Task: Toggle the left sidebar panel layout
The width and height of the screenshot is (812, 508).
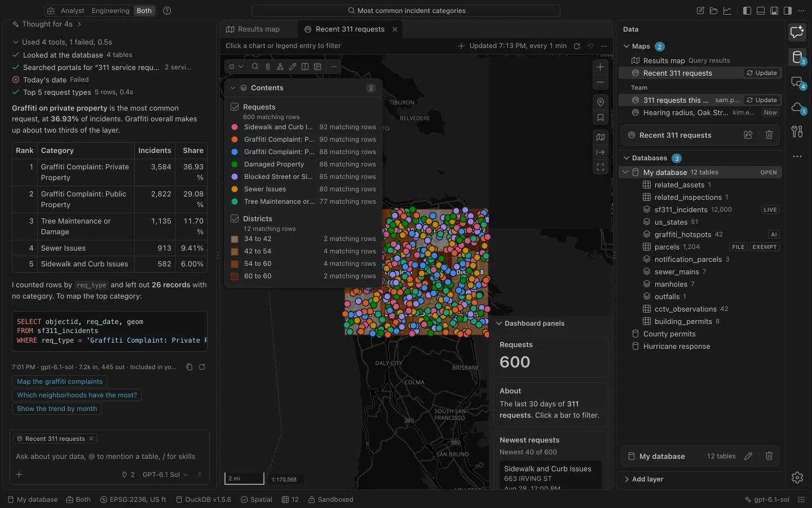Action: (x=747, y=11)
